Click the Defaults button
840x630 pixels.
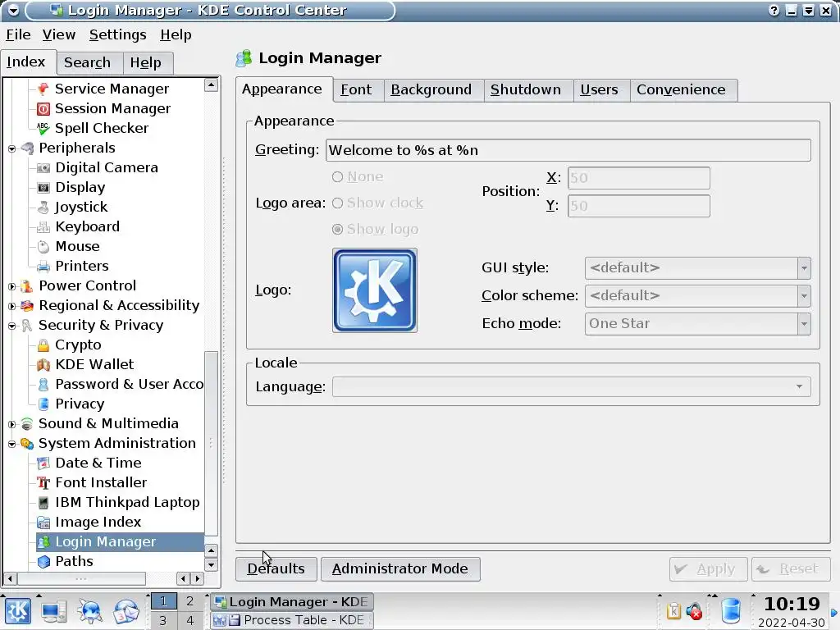tap(276, 568)
